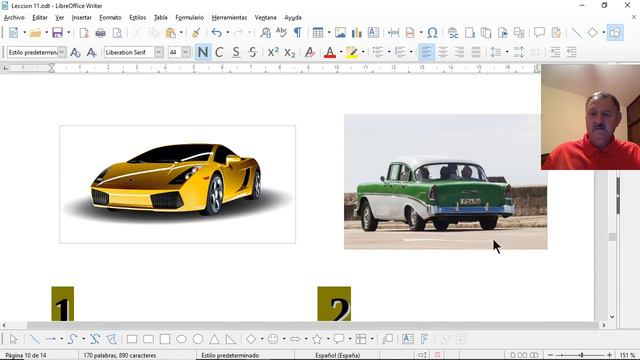Open the paragraph style dropdown
This screenshot has width=640, height=360.
point(62,52)
